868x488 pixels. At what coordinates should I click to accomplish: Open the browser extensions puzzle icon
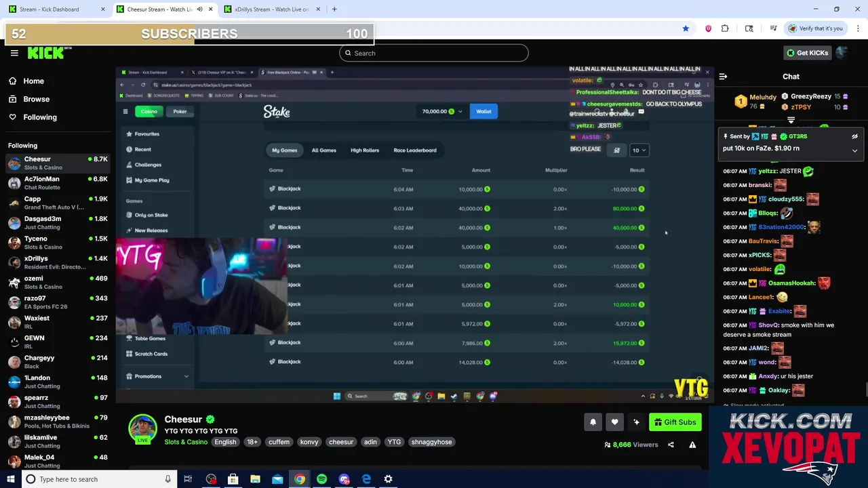tap(725, 28)
